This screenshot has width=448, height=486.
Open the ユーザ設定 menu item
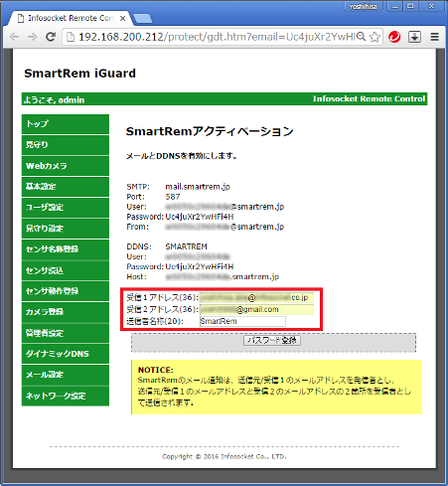pyautogui.click(x=66, y=208)
